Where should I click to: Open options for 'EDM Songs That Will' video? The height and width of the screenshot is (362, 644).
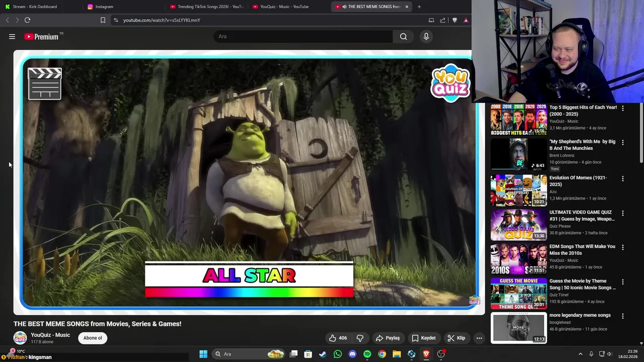(x=623, y=247)
